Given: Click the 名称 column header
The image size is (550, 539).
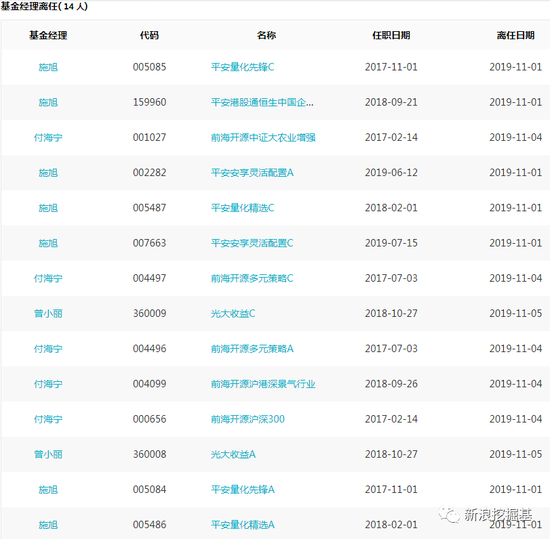Looking at the screenshot, I should [266, 35].
